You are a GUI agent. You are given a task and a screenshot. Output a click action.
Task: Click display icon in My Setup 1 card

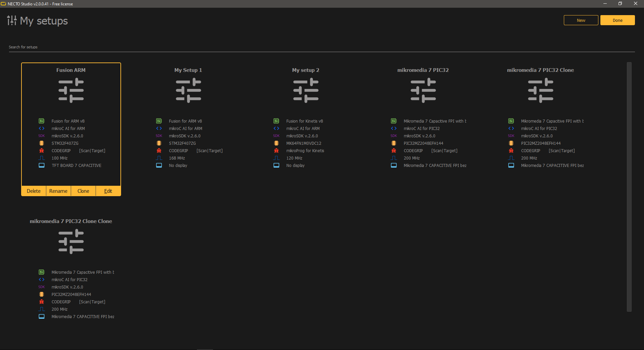[159, 165]
